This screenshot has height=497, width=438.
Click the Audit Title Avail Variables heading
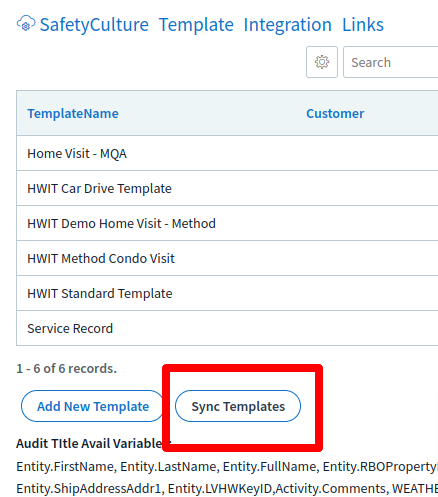pos(93,443)
